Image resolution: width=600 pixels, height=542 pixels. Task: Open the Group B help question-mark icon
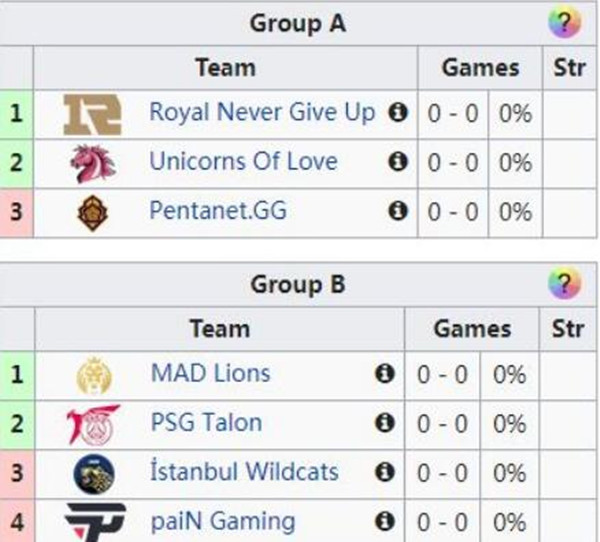coord(564,284)
